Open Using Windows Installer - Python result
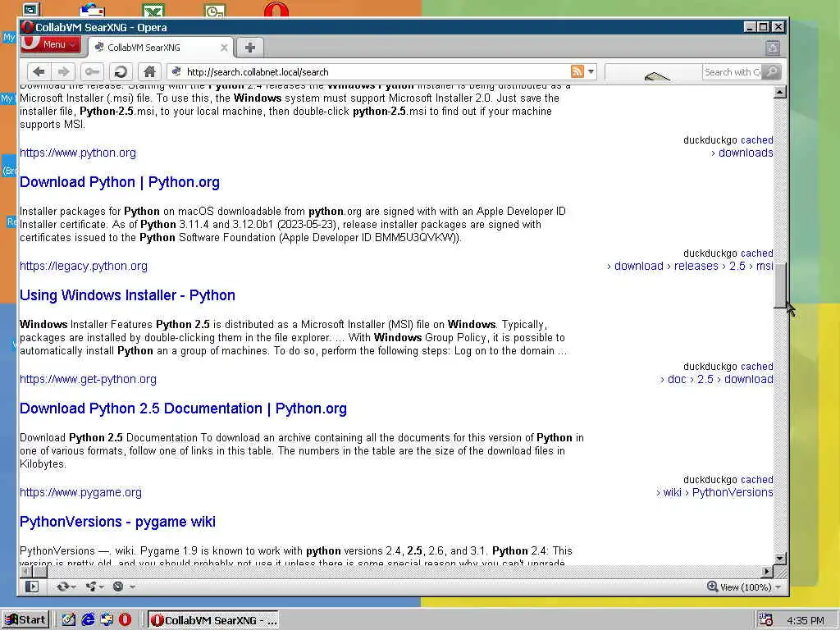This screenshot has width=840, height=630. click(127, 295)
